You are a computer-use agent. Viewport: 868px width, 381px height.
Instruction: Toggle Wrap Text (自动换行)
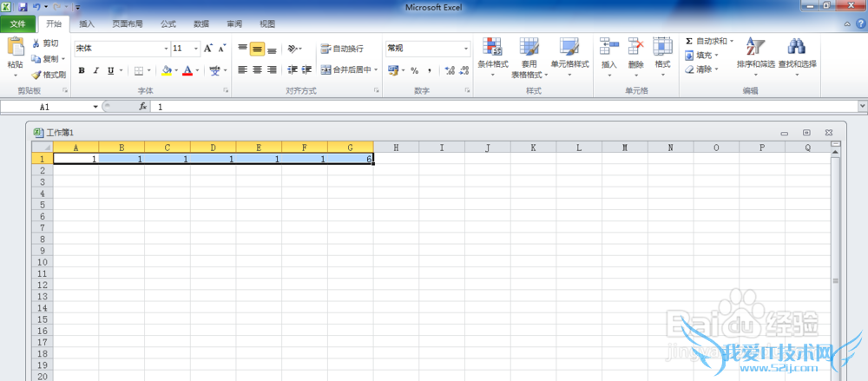(x=342, y=49)
